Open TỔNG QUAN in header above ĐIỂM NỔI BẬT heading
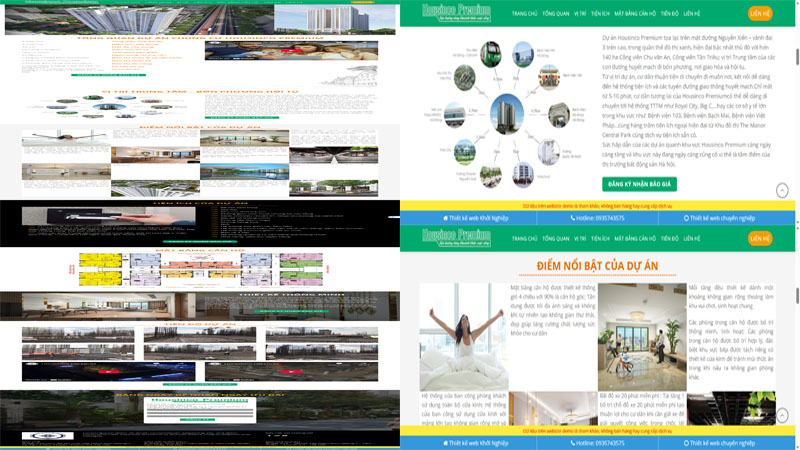The height and width of the screenshot is (450, 800). [x=556, y=239]
